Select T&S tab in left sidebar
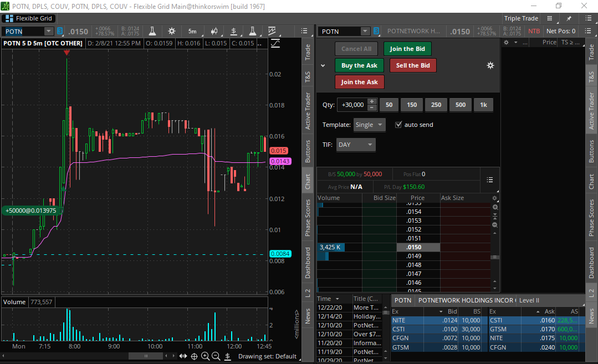The image size is (598, 364). click(x=308, y=77)
